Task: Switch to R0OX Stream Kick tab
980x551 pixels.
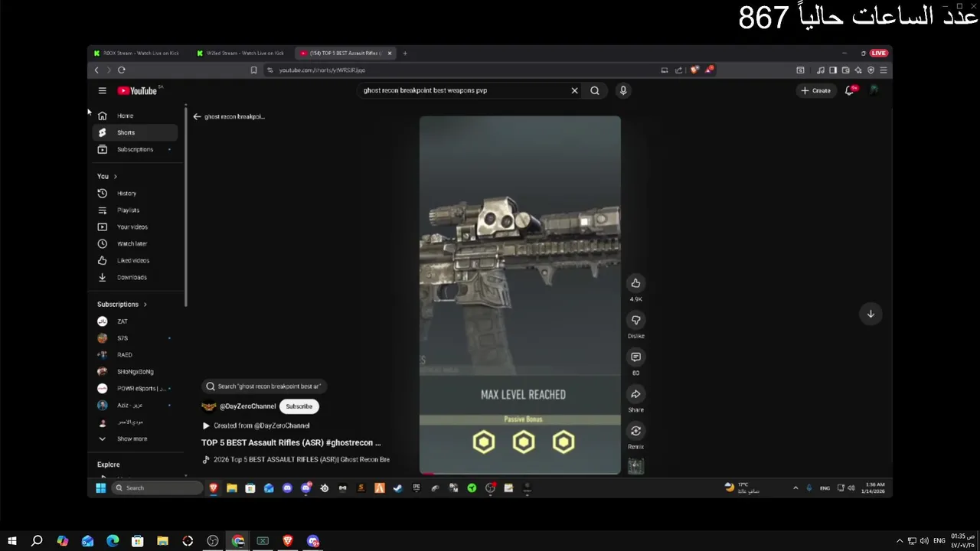Action: pos(136,54)
